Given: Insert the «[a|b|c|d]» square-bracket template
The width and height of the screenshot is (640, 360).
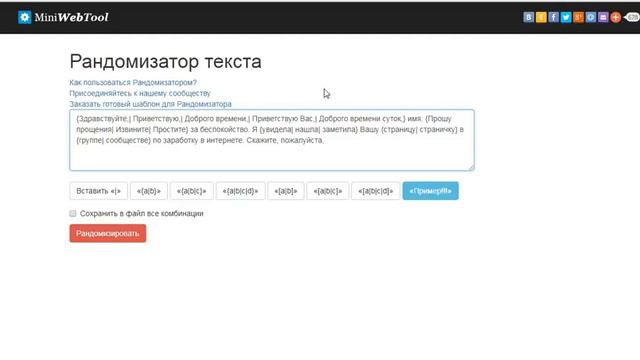Looking at the screenshot, I should click(376, 191).
